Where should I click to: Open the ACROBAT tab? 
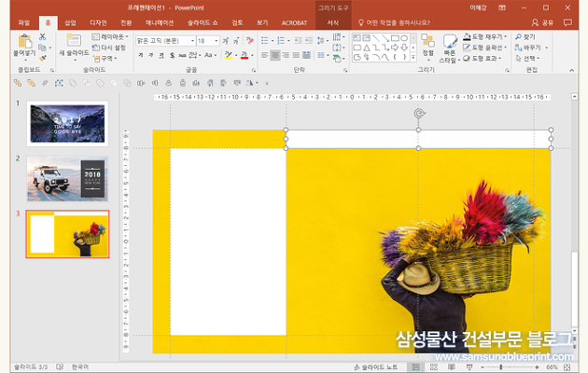coord(294,22)
